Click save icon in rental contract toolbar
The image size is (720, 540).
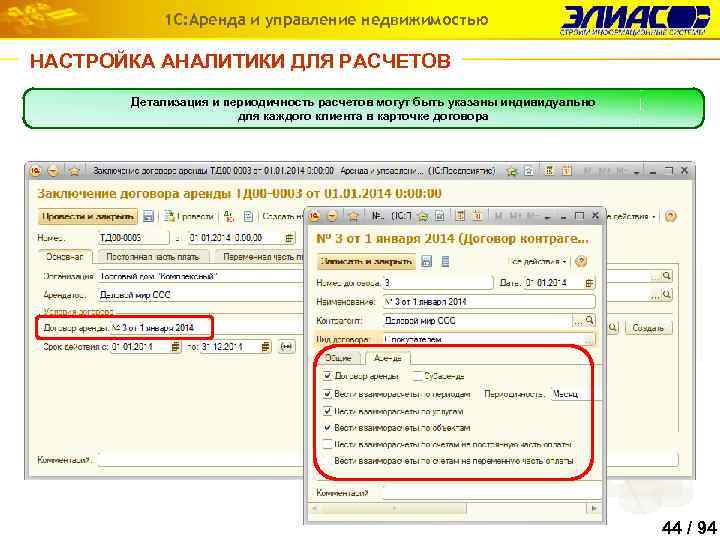pyautogui.click(x=148, y=216)
